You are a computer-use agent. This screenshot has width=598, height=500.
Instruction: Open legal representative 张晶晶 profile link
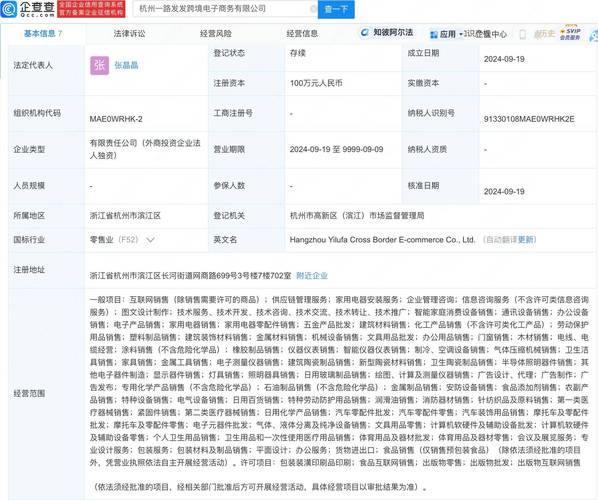(x=126, y=65)
